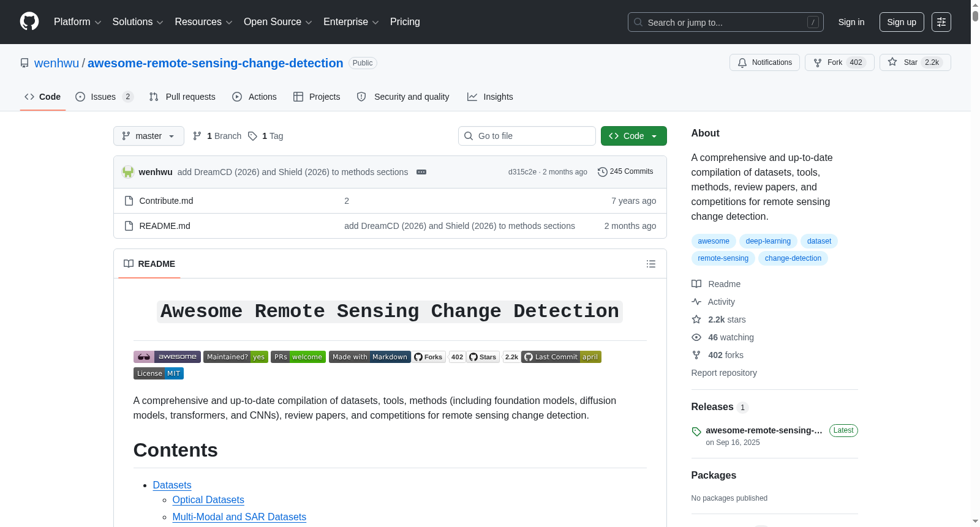
Task: Expand the green Code dropdown
Action: coord(633,136)
